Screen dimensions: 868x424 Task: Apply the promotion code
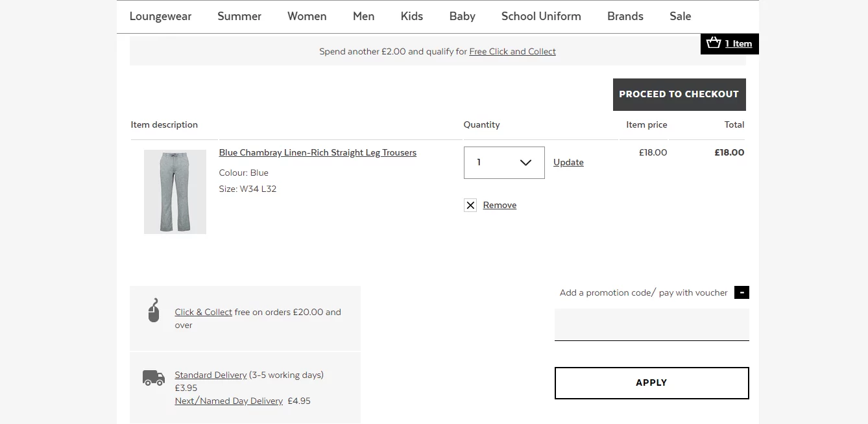(652, 383)
